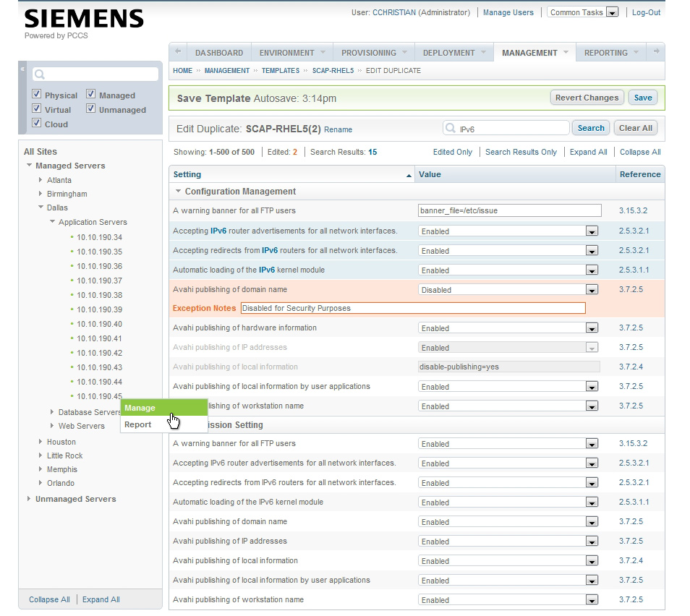Open the IPv6 kernel module loading dropdown
The image size is (690, 616).
tap(592, 270)
